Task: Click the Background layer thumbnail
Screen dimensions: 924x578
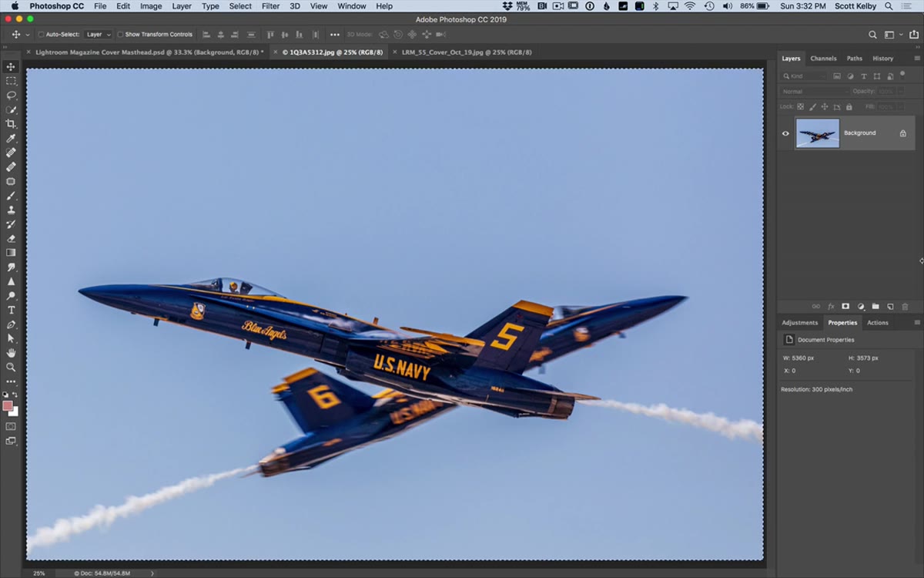Action: [x=818, y=133]
